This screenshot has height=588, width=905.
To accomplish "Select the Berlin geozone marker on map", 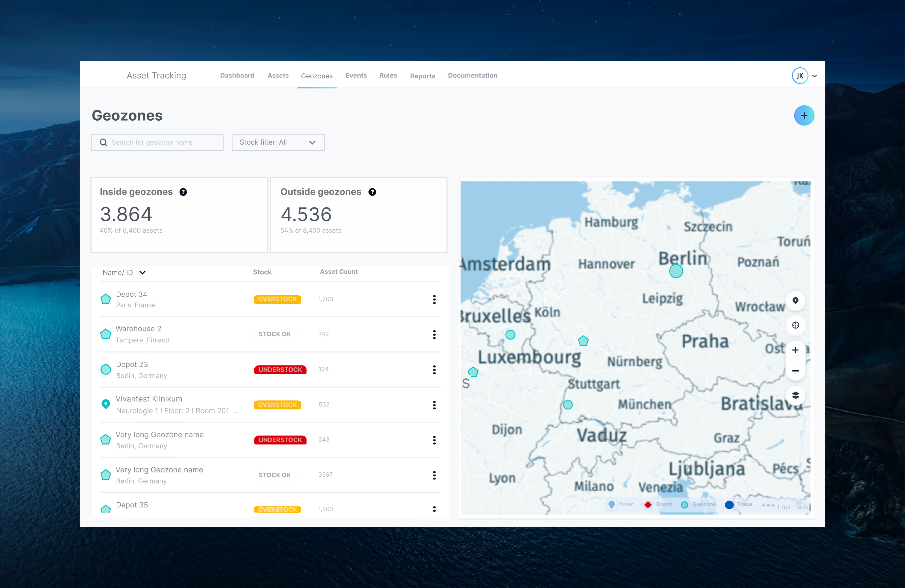I will click(x=676, y=271).
